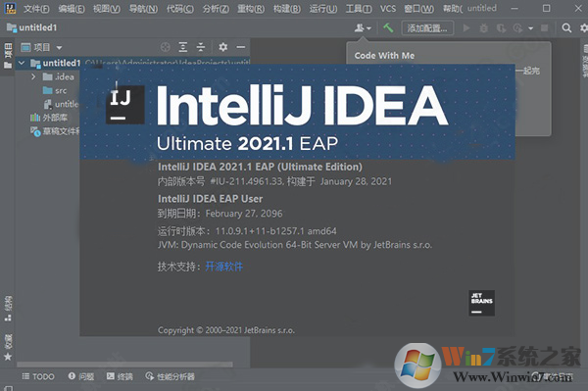Click the 数据库 right side tool tab
This screenshot has height=391, width=588.
(x=584, y=60)
